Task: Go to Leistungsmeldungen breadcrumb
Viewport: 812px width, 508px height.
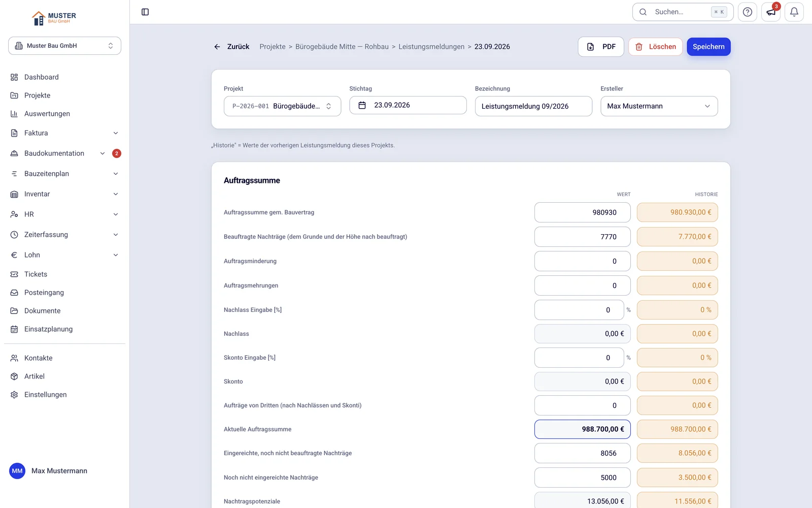Action: tap(431, 47)
